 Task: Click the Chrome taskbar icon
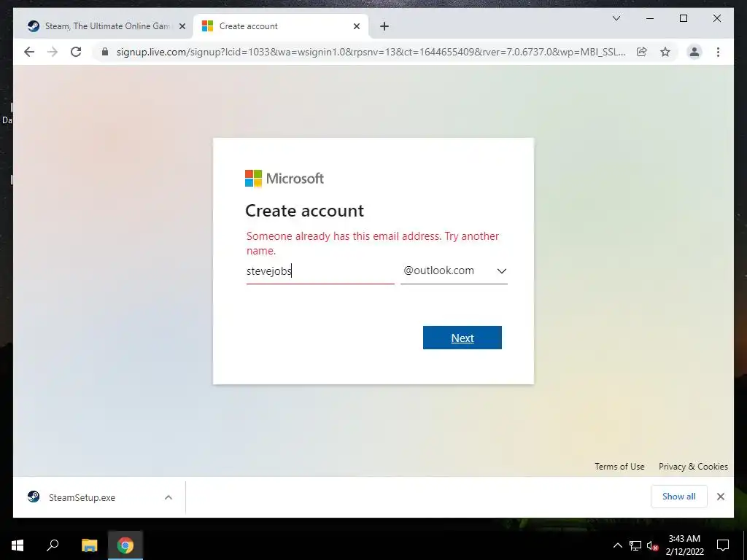coord(125,545)
